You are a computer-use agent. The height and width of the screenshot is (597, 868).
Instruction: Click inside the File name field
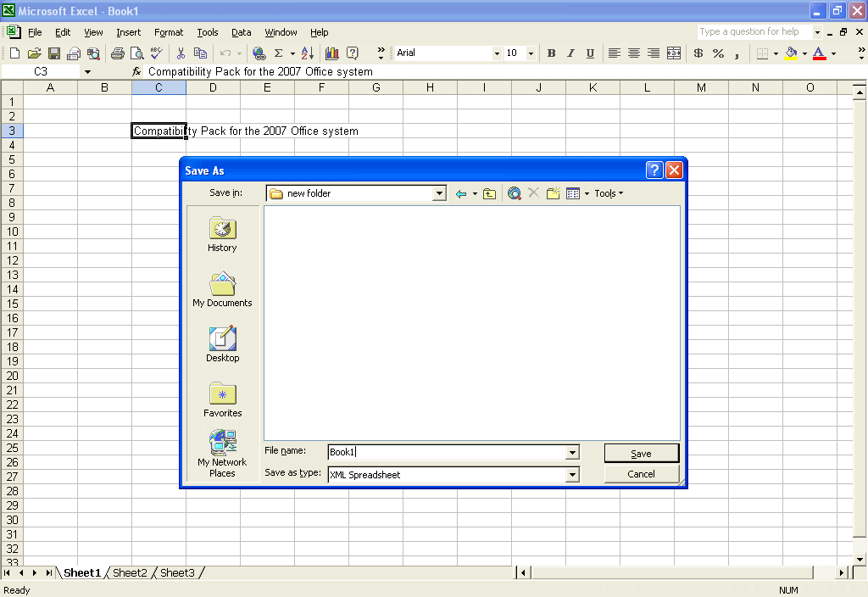tap(424, 451)
